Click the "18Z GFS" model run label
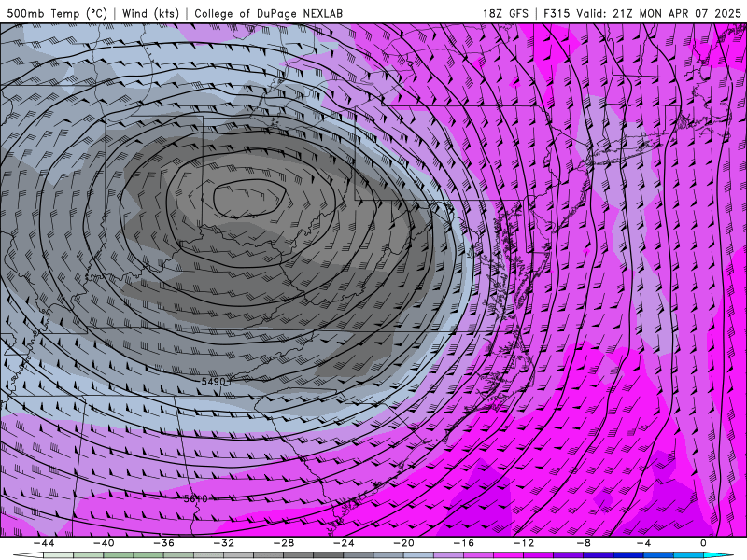 (x=505, y=13)
